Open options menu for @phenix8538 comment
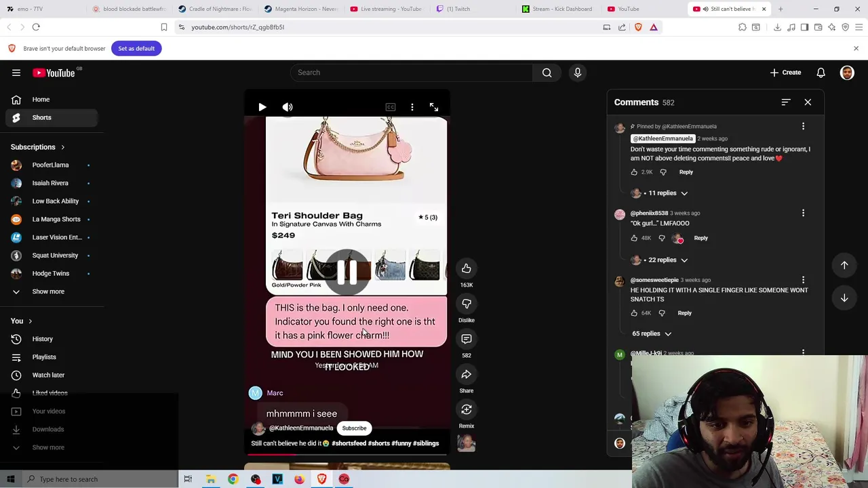Viewport: 868px width, 488px height. click(803, 213)
